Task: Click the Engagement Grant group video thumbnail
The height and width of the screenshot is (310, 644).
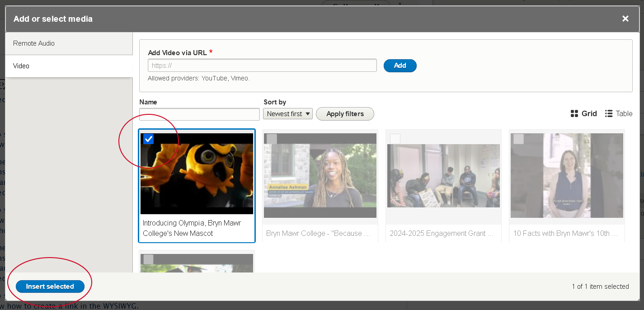Action: [444, 176]
